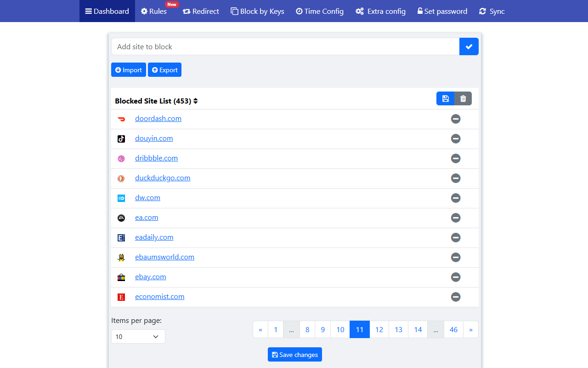Viewport: 588px width, 368px height.
Task: Go to page 13
Action: click(399, 329)
